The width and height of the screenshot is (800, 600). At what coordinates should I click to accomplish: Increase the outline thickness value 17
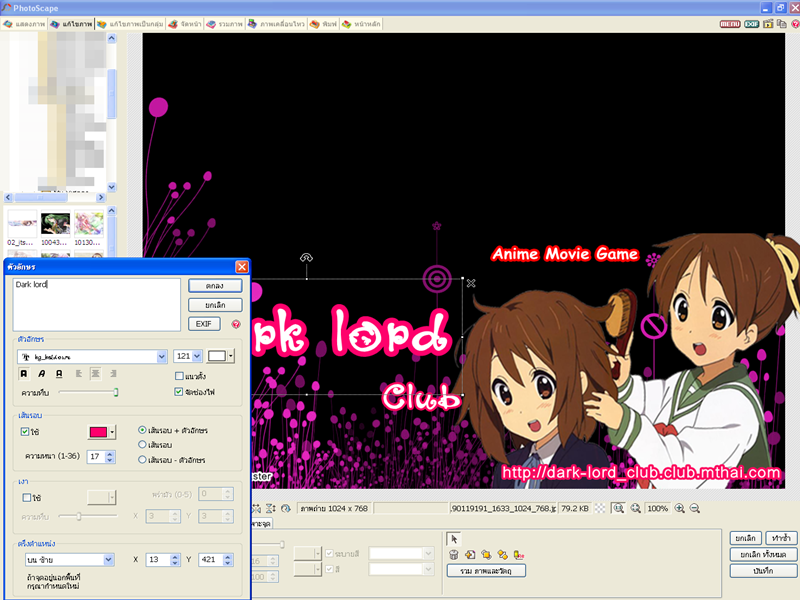pyautogui.click(x=110, y=454)
